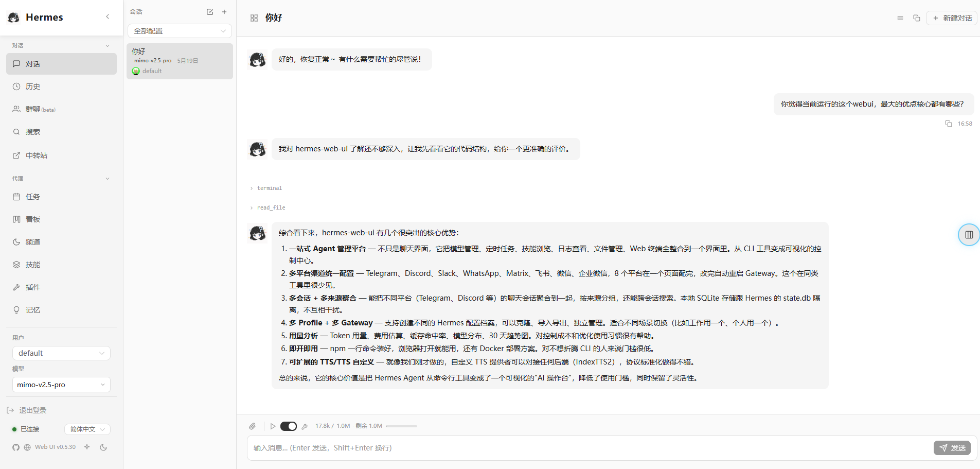Click the Hermes logo avatar

pos(14,18)
